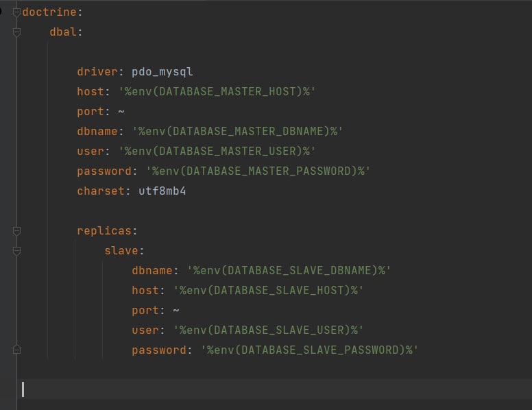Click the master 'dbname' key

(x=97, y=132)
